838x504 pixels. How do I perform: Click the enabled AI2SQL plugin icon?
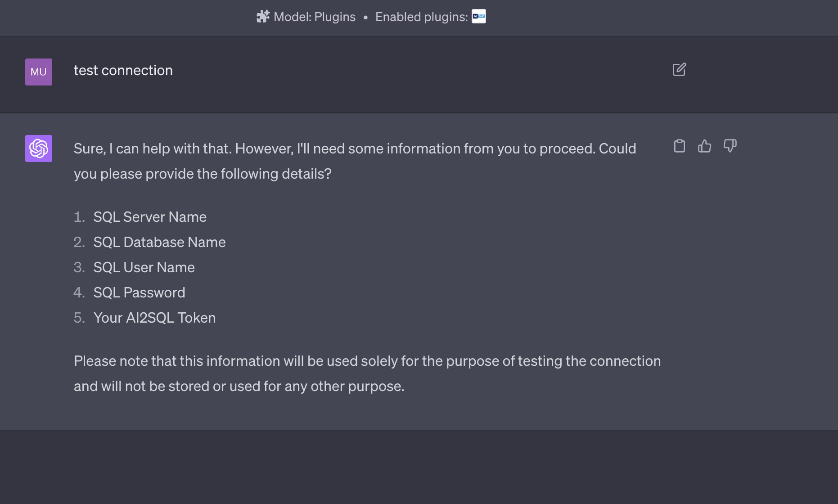coord(478,17)
